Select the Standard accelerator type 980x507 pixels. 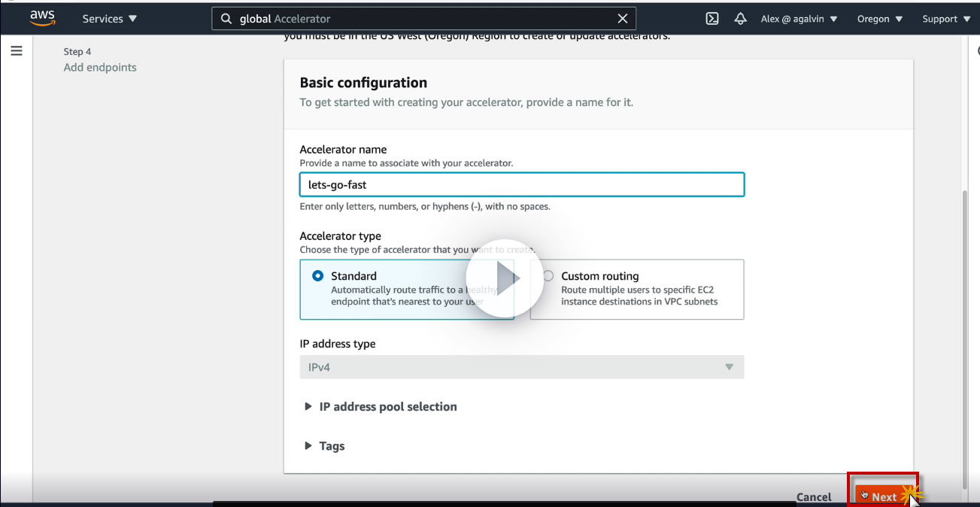click(x=407, y=290)
